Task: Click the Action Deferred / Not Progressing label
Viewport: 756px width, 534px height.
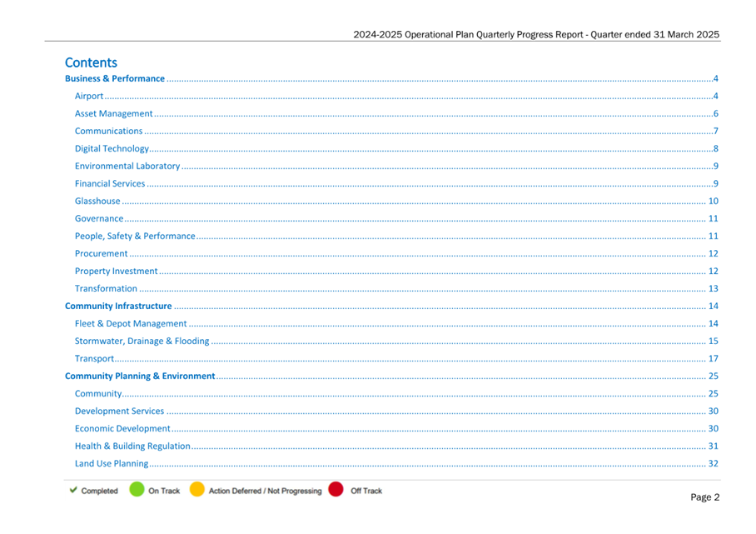Action: (265, 491)
